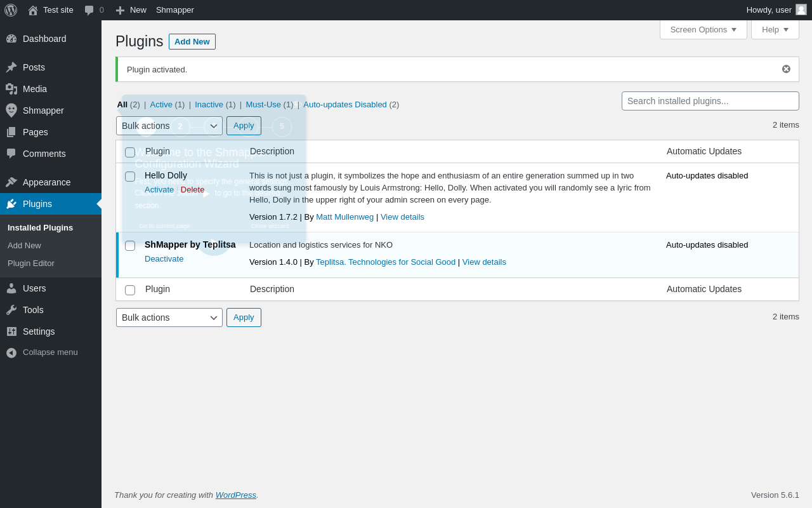Click the Settings sliders icon
812x508 pixels.
click(11, 331)
